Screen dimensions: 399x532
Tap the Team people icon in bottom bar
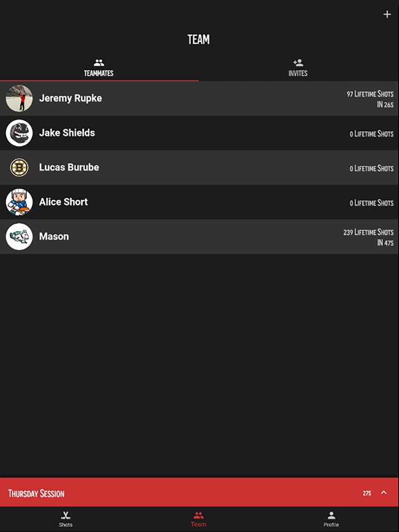pos(198,515)
